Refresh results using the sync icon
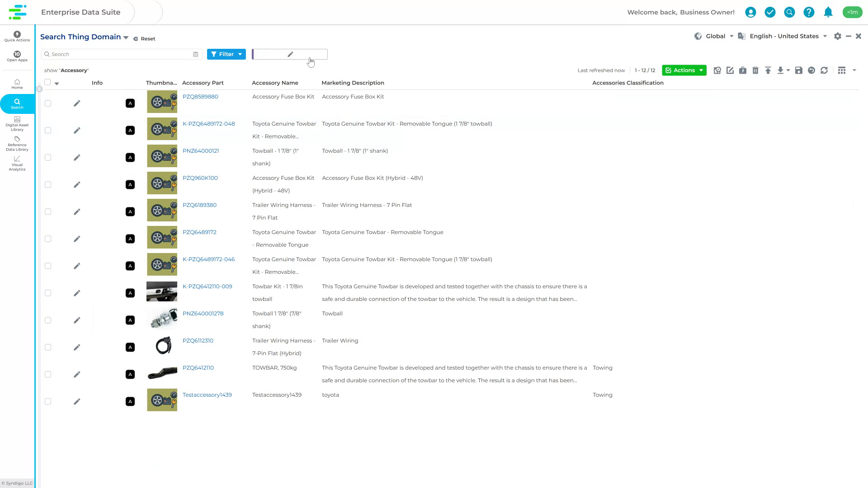Viewport: 868px width, 488px height. click(825, 70)
